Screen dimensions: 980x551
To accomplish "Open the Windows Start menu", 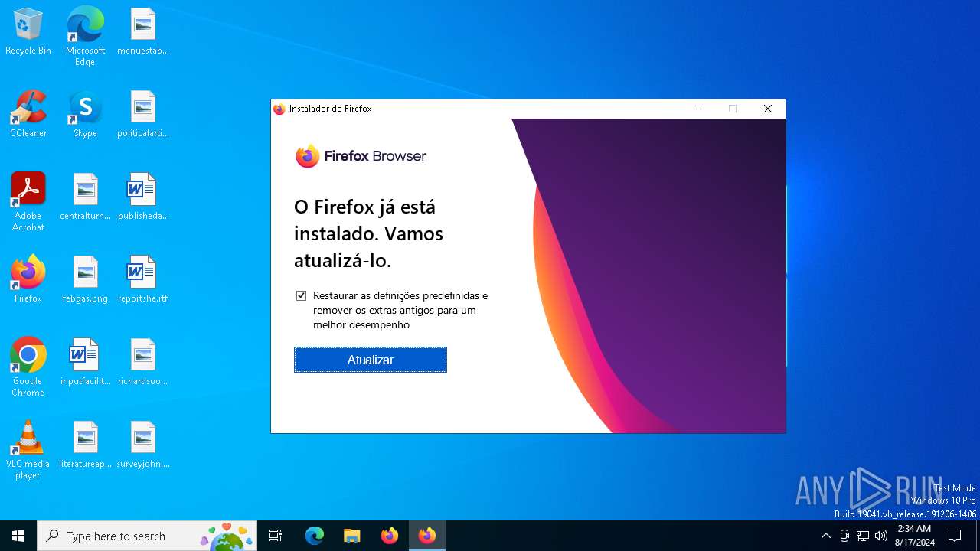I will pyautogui.click(x=18, y=536).
